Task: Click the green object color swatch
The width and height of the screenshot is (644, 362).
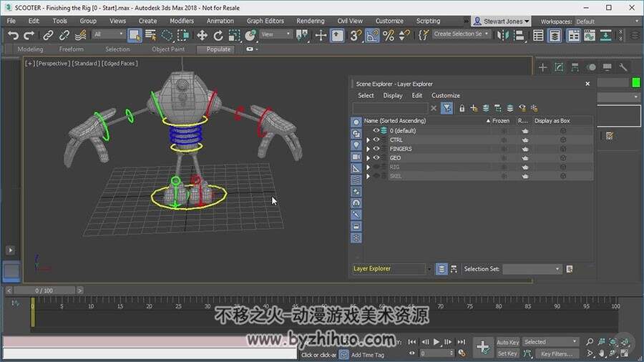Action: (x=636, y=83)
